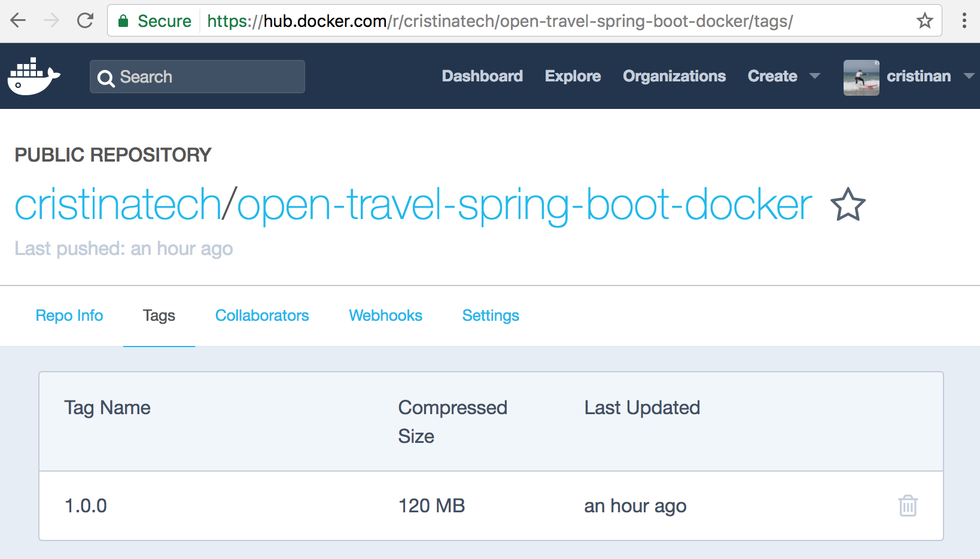Bookmark this page with star icon
980x559 pixels.
[x=924, y=20]
